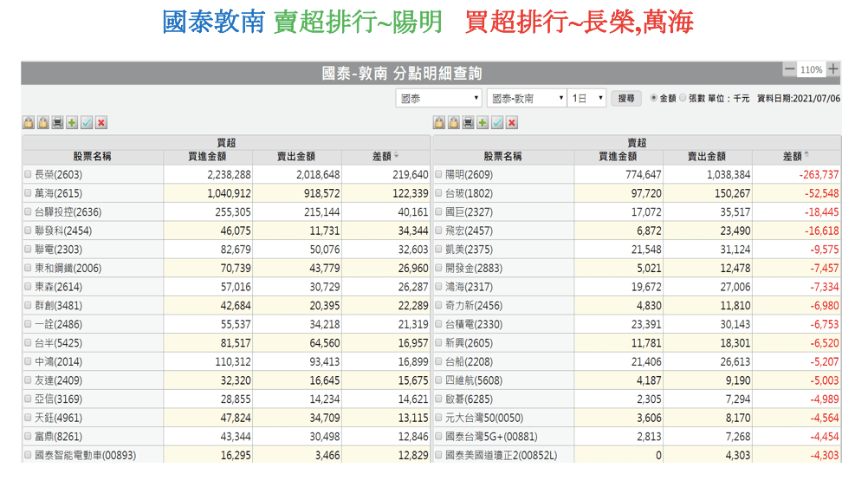Tick the checkbox for 陽明(2609)
The image size is (868, 487).
pyautogui.click(x=438, y=175)
